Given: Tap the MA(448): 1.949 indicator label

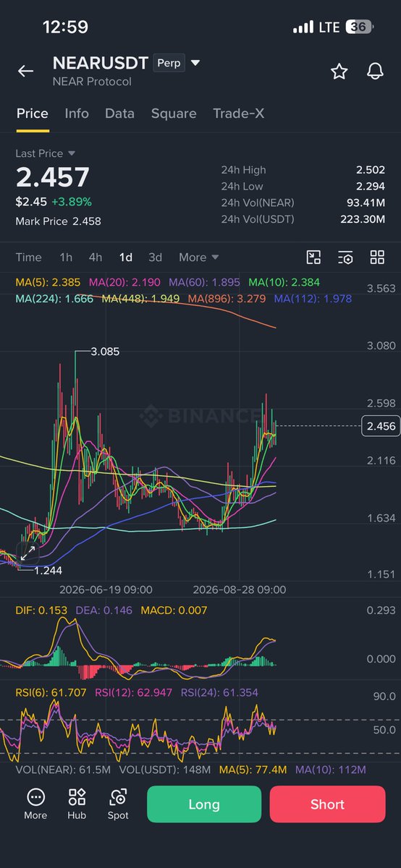Looking at the screenshot, I should click(x=140, y=299).
